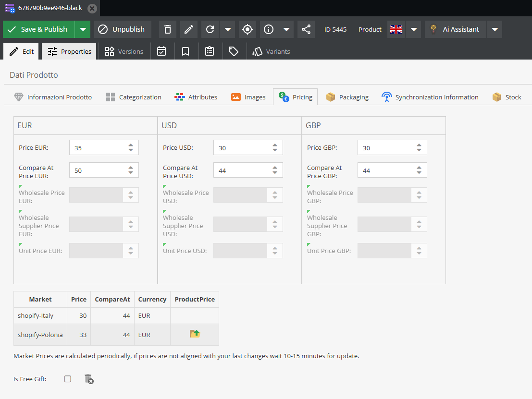Expand the Ai Assistant dropdown arrow
This screenshot has width=532, height=399.
tap(495, 29)
